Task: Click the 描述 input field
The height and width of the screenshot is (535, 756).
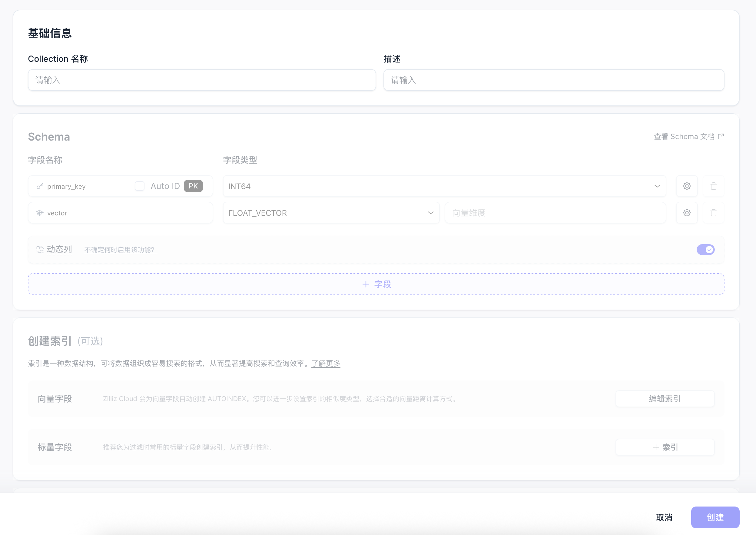Action: pyautogui.click(x=554, y=80)
